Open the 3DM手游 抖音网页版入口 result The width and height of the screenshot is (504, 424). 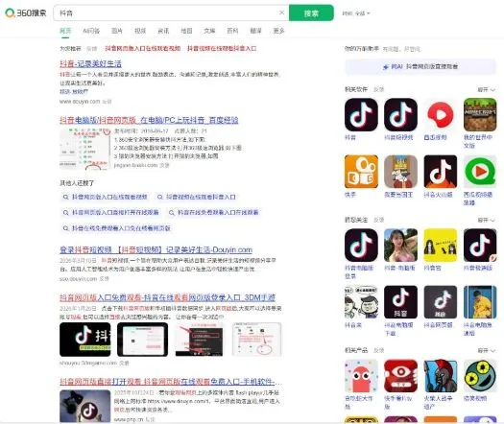click(167, 297)
